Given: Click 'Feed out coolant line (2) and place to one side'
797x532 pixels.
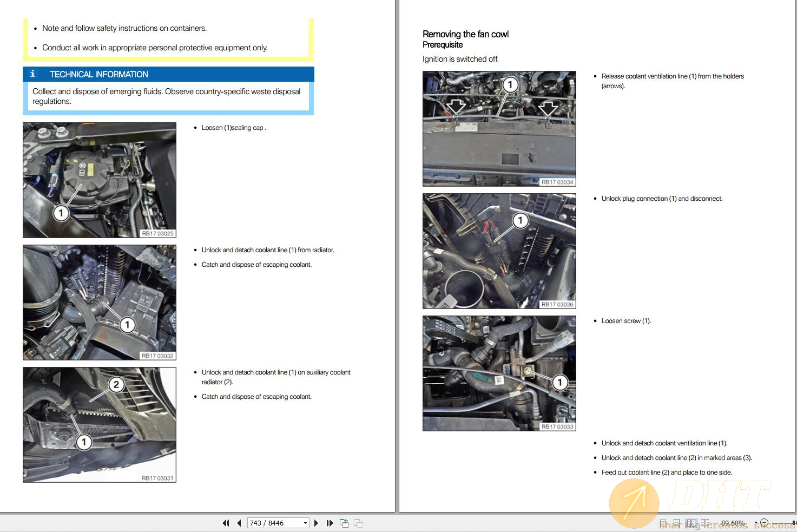Looking at the screenshot, I should pos(667,472).
